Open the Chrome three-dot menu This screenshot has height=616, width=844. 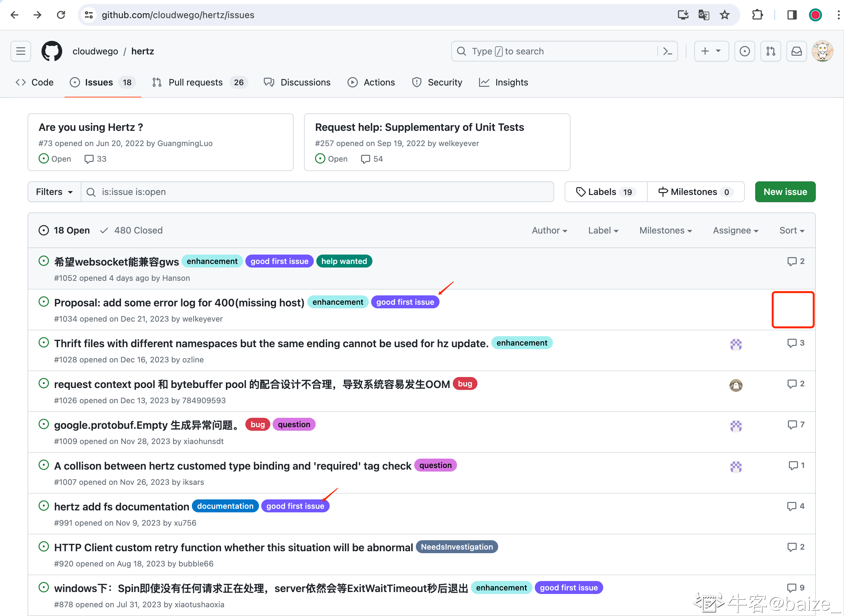pos(838,15)
